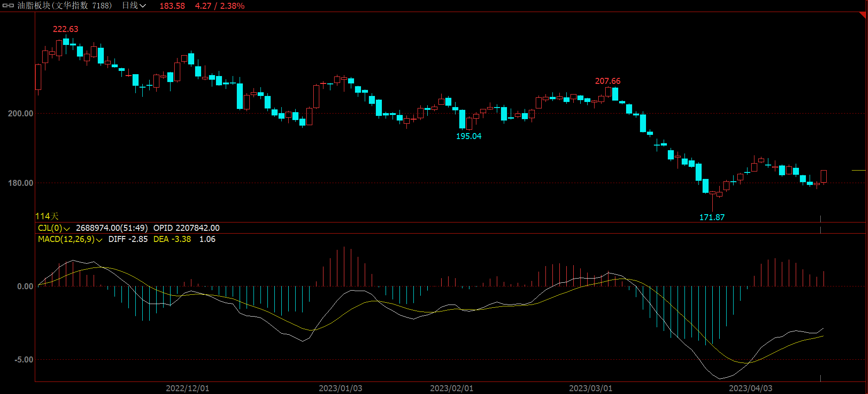Select the 2022/12/01 date on time axis
Viewport: 868px width, 394px height.
point(187,388)
